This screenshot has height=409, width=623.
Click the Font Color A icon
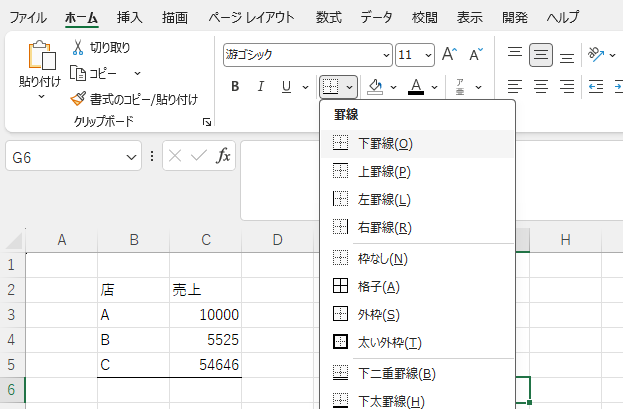416,86
